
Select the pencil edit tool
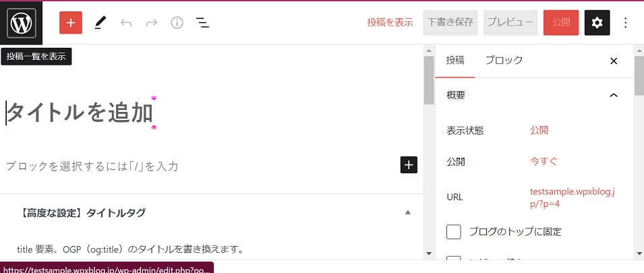(100, 23)
